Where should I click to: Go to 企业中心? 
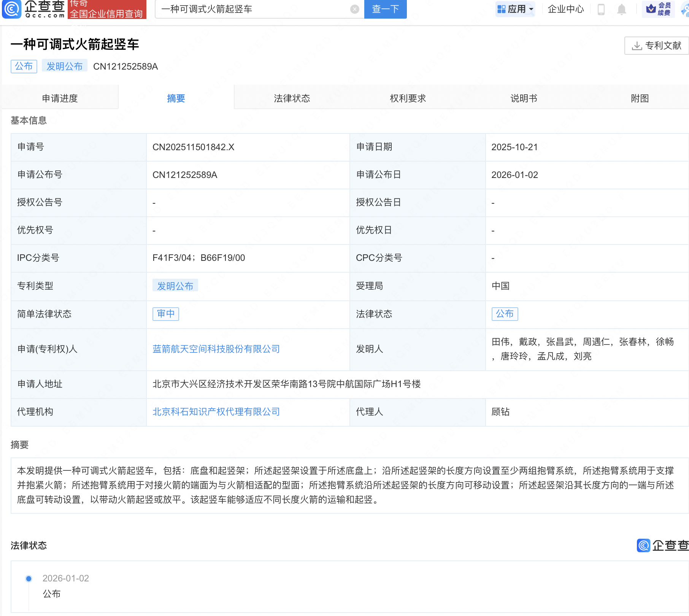565,9
